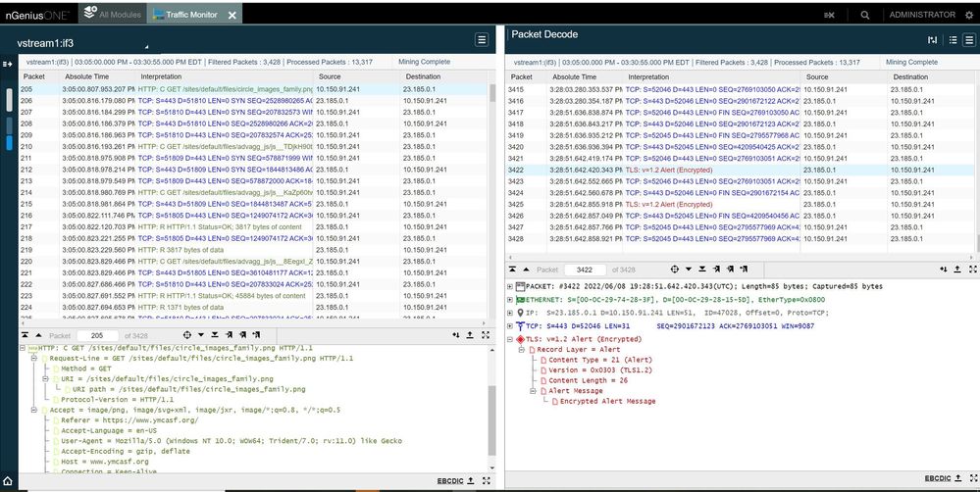This screenshot has width=980, height=492.
Task: Click the search magnifier in top bar
Action: (x=864, y=16)
